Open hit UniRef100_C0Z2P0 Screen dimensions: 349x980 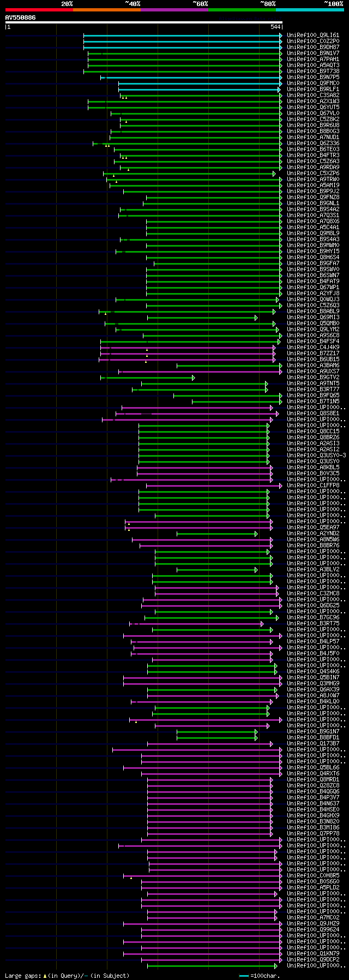click(x=313, y=41)
